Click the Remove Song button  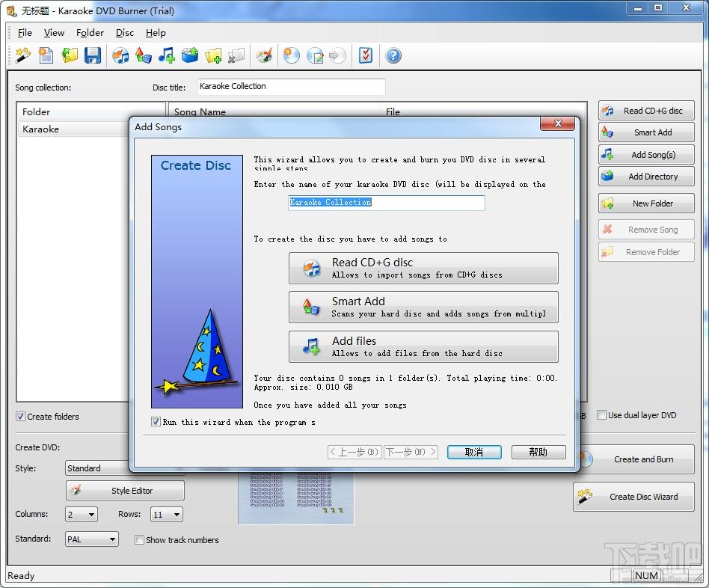646,230
